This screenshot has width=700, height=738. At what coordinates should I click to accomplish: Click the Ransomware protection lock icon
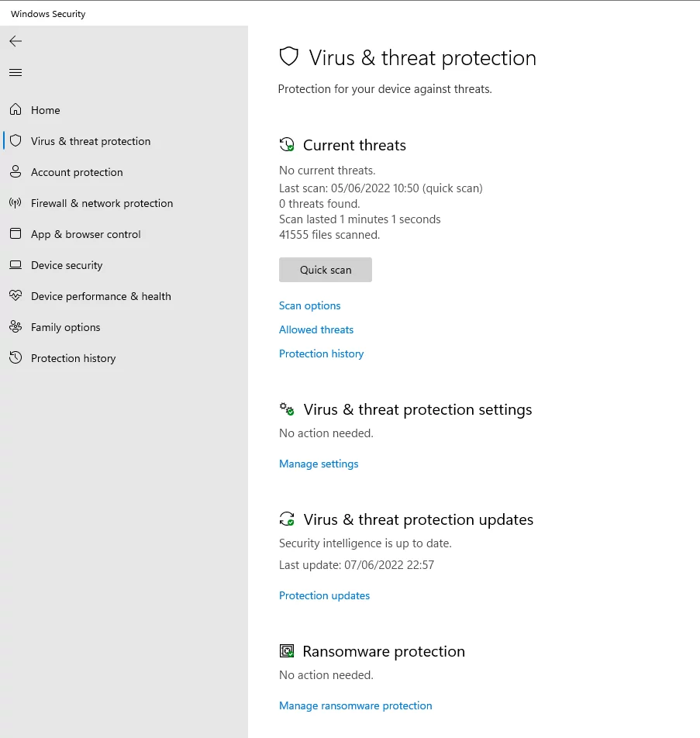[287, 651]
